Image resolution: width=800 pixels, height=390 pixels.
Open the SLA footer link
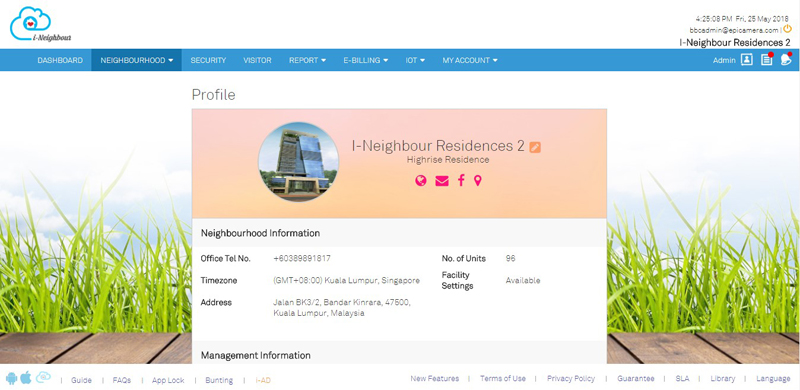point(682,378)
